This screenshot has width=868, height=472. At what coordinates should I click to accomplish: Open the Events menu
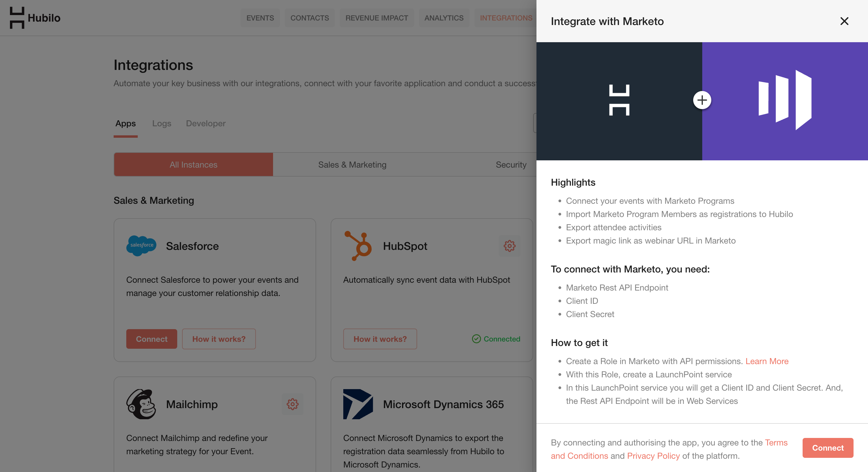pos(260,18)
